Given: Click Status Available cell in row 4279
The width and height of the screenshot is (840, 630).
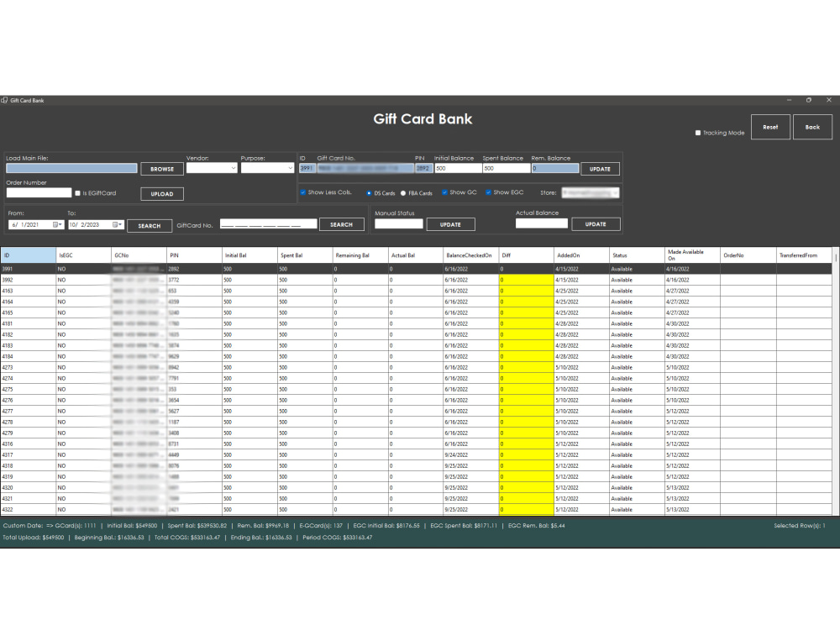Looking at the screenshot, I should tap(637, 433).
